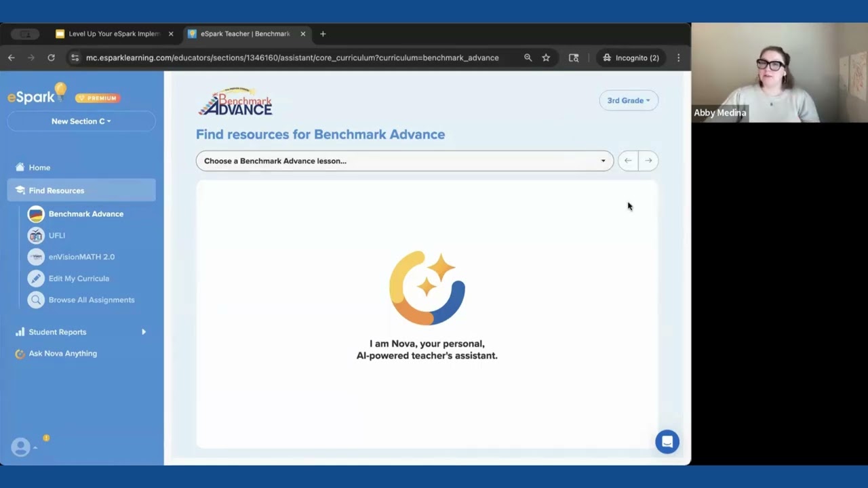Click the Benchmark Advance sidebar icon
The width and height of the screenshot is (868, 488).
(36, 214)
